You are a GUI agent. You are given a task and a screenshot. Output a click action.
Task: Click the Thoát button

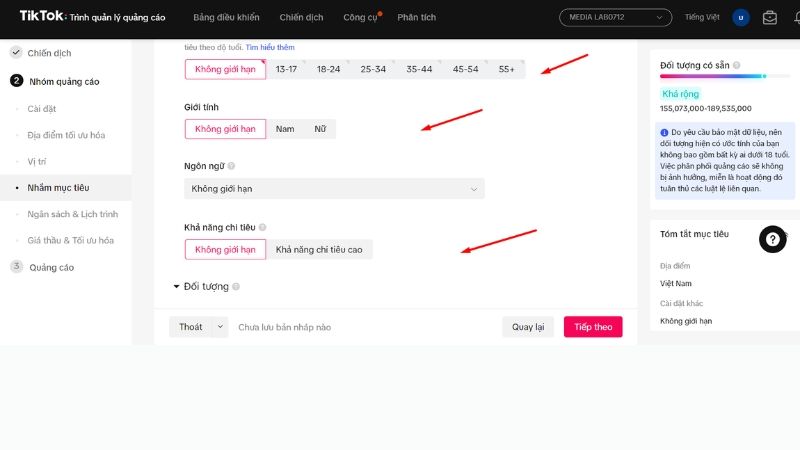[x=190, y=327]
